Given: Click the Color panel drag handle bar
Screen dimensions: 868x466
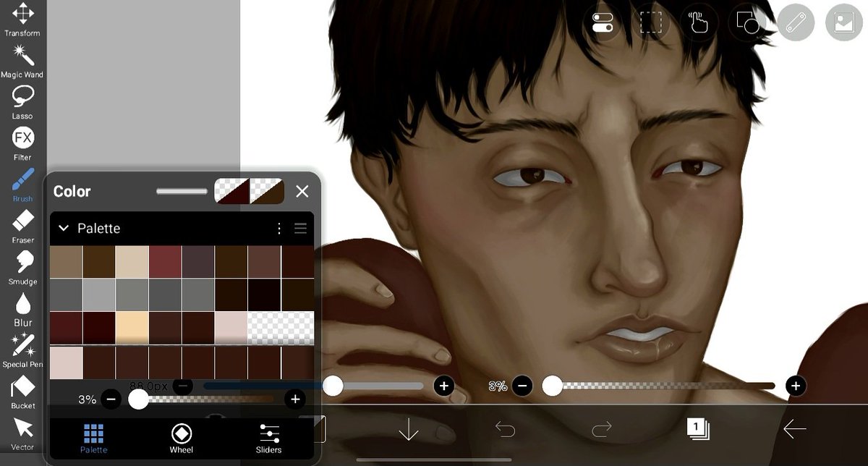Looking at the screenshot, I should tap(182, 191).
